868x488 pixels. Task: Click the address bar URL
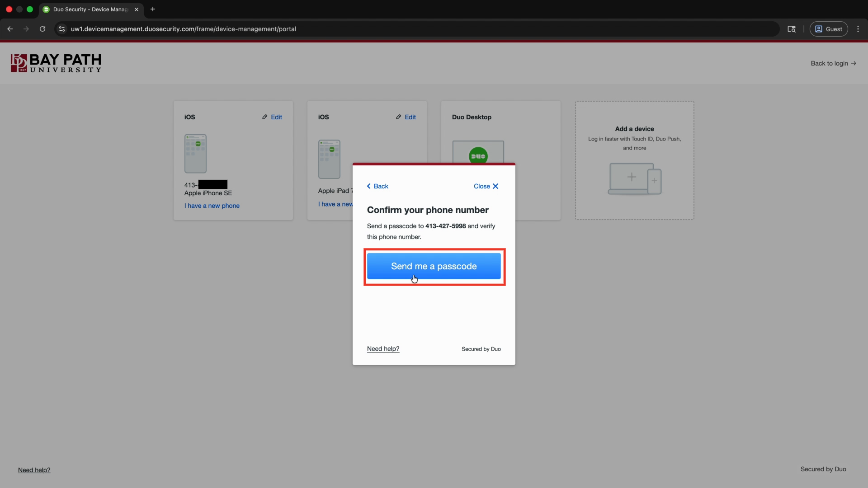click(x=184, y=29)
